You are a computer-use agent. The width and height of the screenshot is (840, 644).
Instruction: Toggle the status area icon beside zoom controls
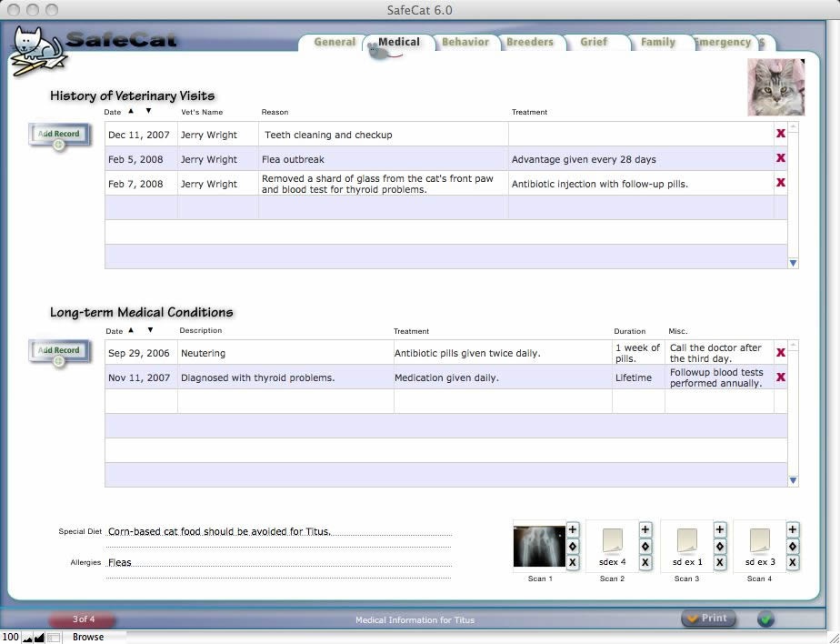pyautogui.click(x=53, y=638)
